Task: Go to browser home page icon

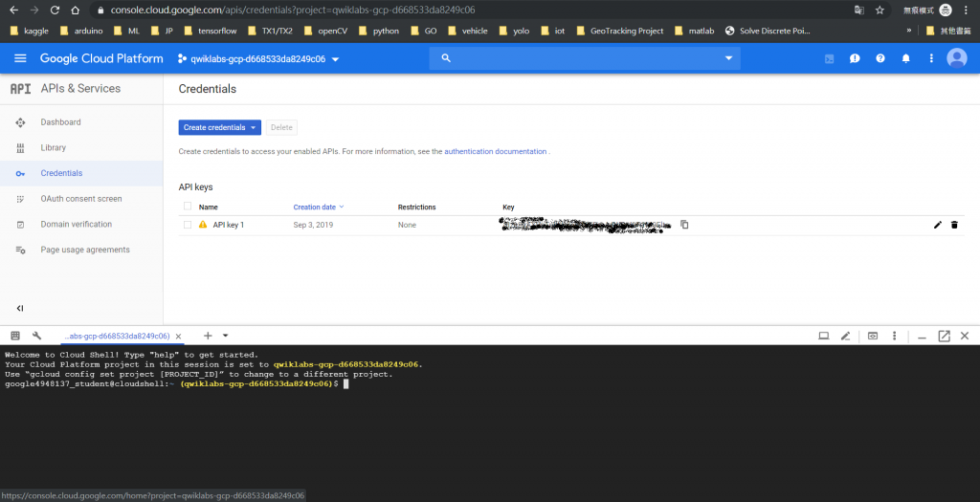Action: tap(75, 10)
